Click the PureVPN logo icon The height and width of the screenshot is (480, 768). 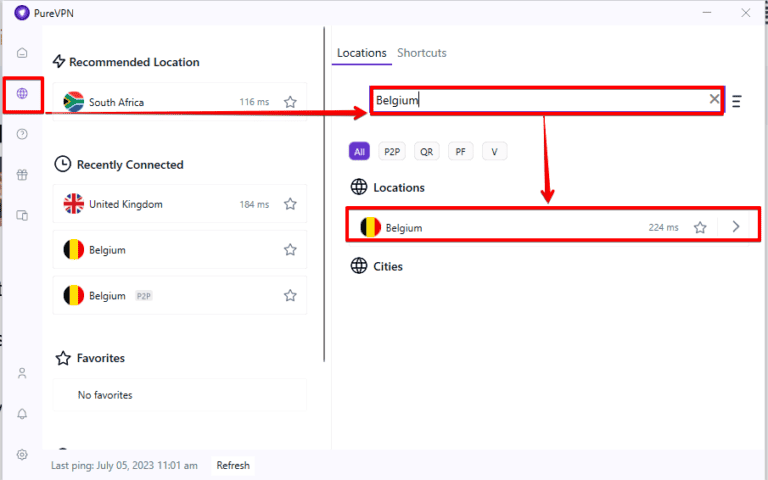pos(22,13)
